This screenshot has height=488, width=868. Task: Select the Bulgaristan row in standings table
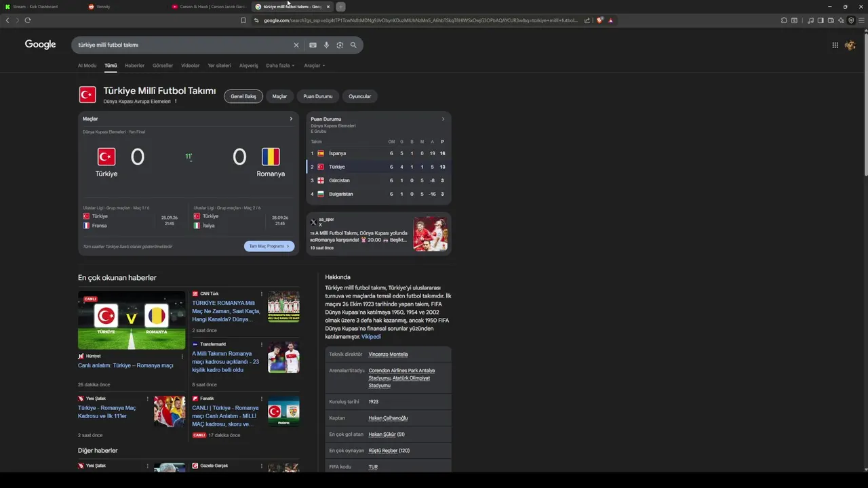(x=378, y=194)
